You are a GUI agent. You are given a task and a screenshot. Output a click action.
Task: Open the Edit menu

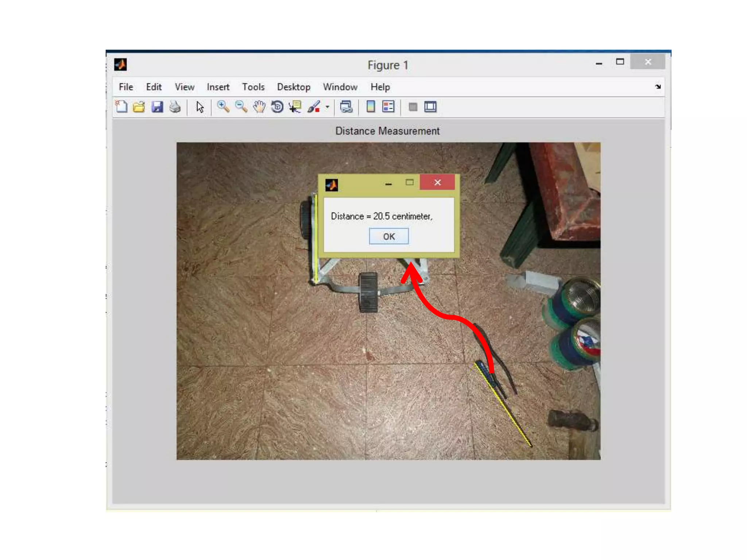154,87
